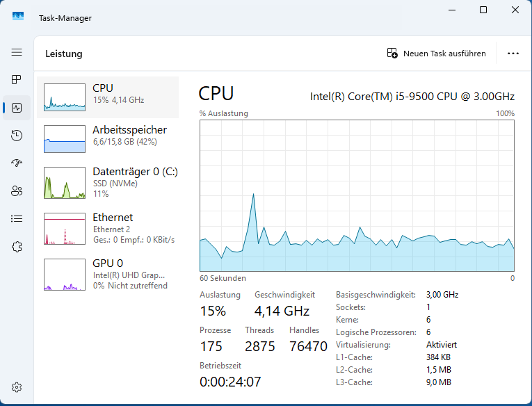Image resolution: width=532 pixels, height=406 pixels.
Task: Open the Processes page icon
Action: [17, 80]
